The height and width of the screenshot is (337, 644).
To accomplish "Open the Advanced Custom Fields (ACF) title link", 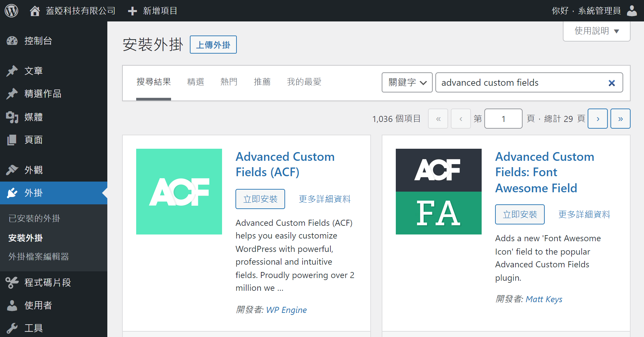I will pyautogui.click(x=285, y=164).
